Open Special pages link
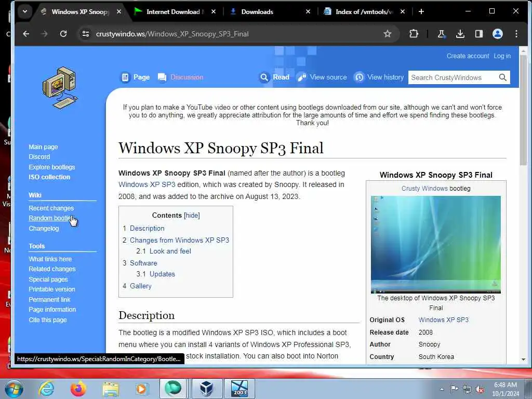532x399 pixels. click(48, 279)
